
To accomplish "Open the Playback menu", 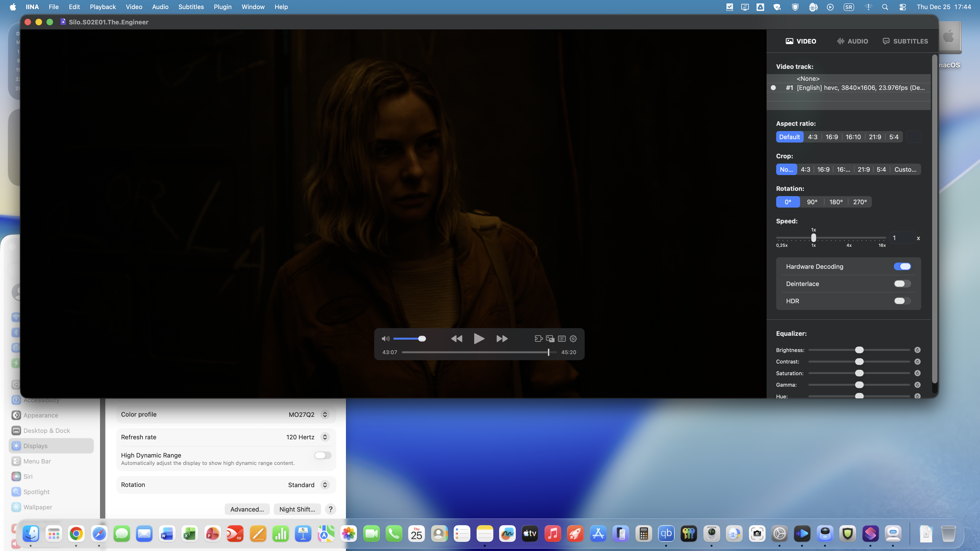I will coord(102,7).
